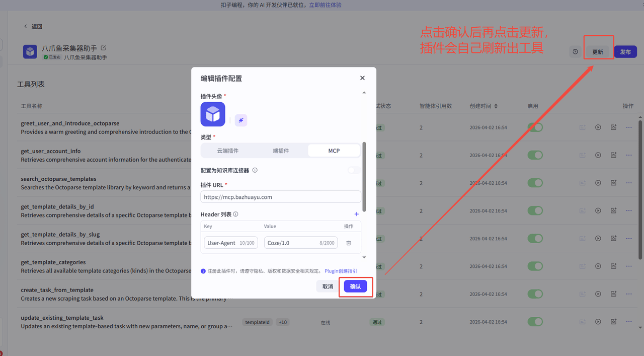Viewport: 644px width, 356px height.
Task: Toggle 启用 for greet_user_and_introduce_octoparse
Action: pyautogui.click(x=535, y=127)
